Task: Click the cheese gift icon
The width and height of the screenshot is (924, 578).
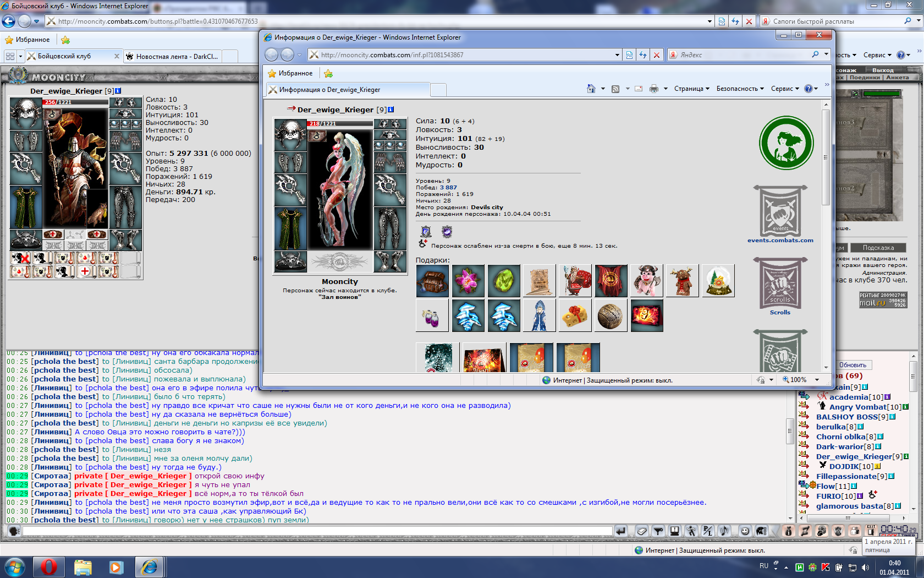Action: click(575, 315)
